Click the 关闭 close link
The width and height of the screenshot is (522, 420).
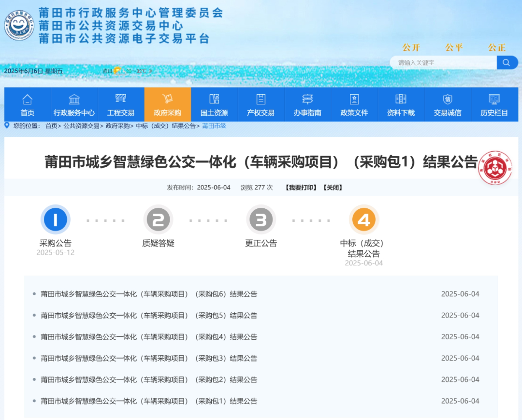(x=333, y=188)
